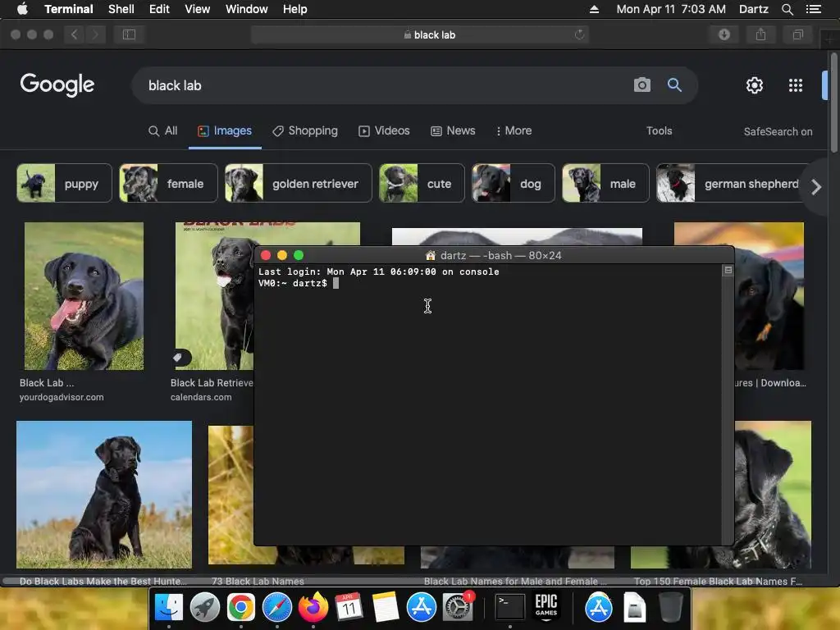Filter images by golden retriever chip

click(x=299, y=183)
